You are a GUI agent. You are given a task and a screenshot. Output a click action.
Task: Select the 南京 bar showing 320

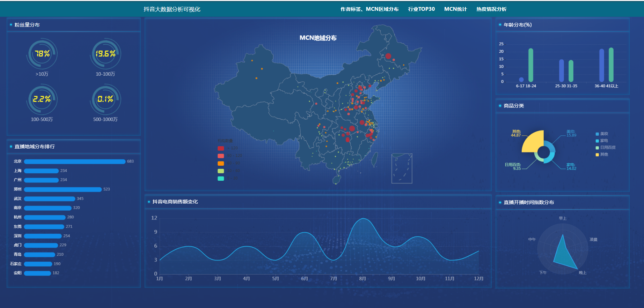[48, 208]
